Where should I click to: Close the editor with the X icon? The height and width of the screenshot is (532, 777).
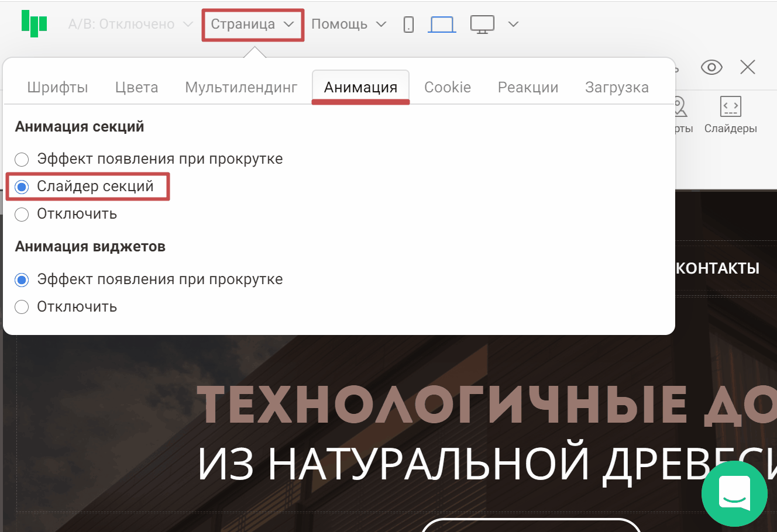click(747, 67)
